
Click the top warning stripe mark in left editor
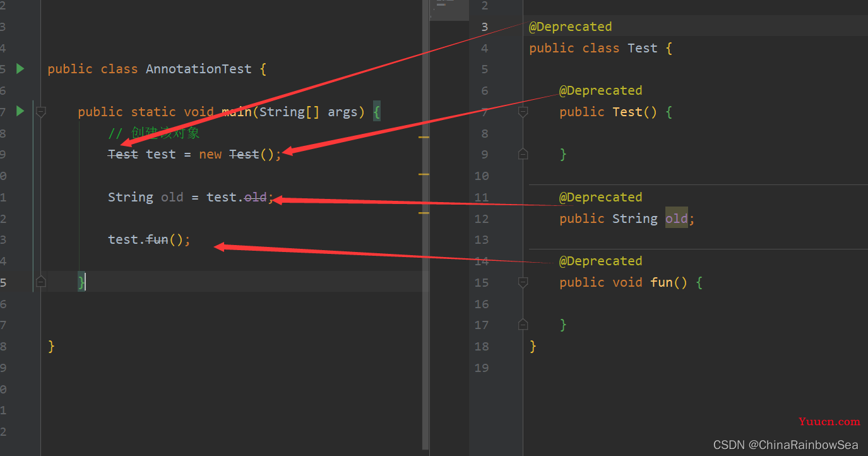pos(424,136)
